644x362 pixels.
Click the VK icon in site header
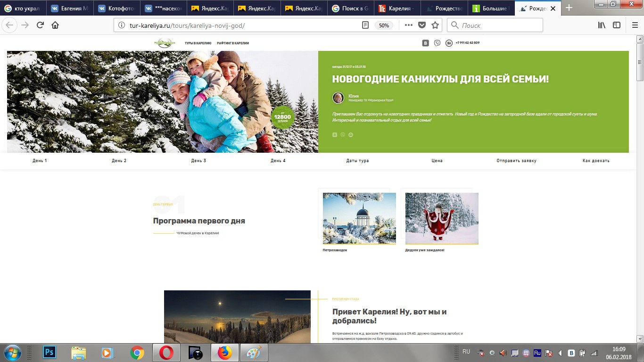click(x=425, y=43)
